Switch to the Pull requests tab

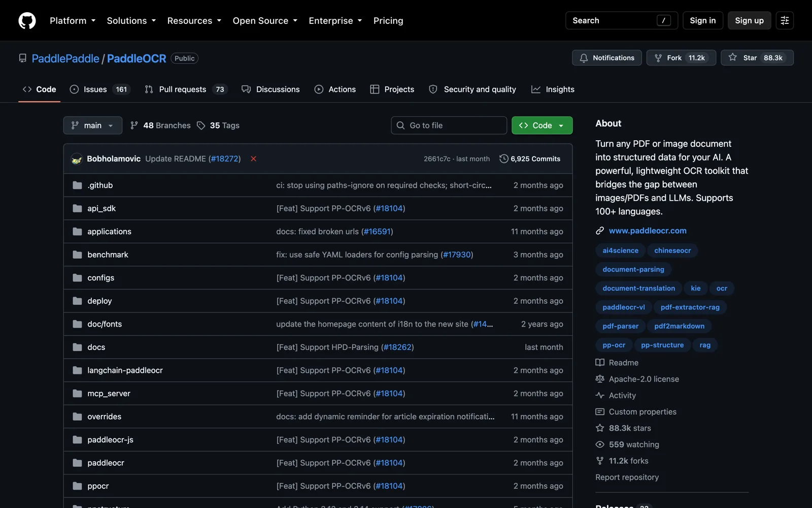tap(186, 89)
